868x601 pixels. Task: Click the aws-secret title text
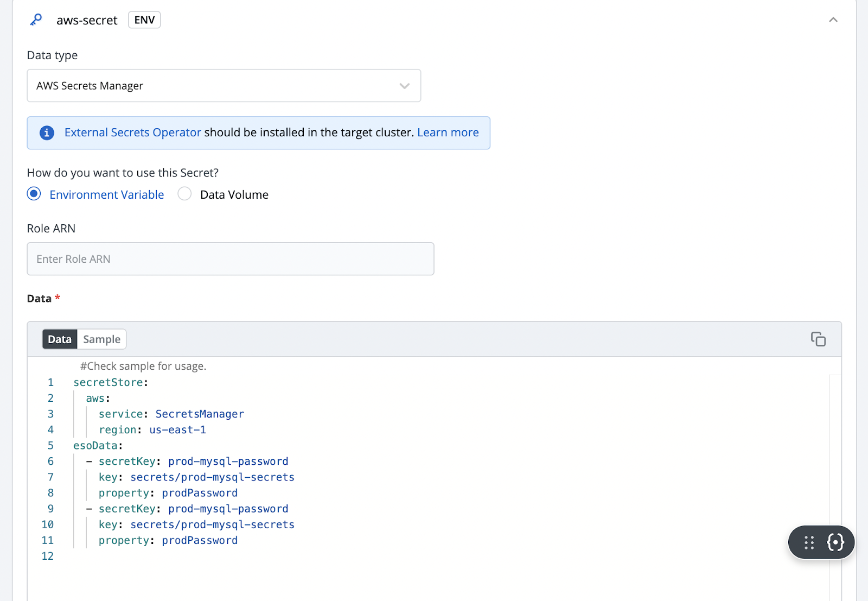pos(87,20)
